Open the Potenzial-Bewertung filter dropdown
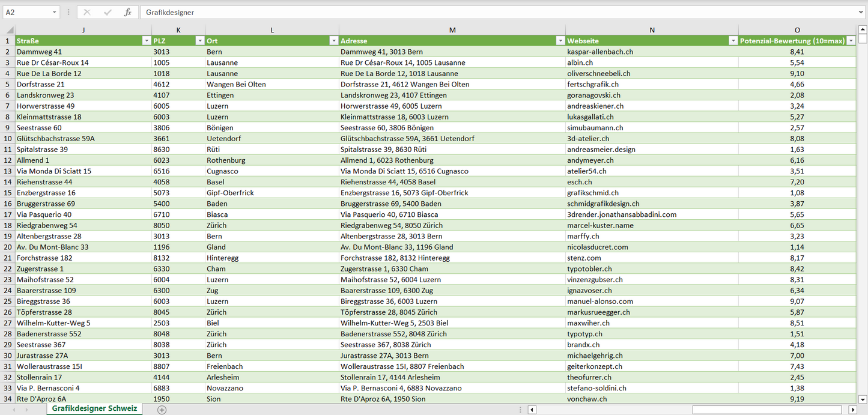The width and height of the screenshot is (868, 415). pos(851,41)
